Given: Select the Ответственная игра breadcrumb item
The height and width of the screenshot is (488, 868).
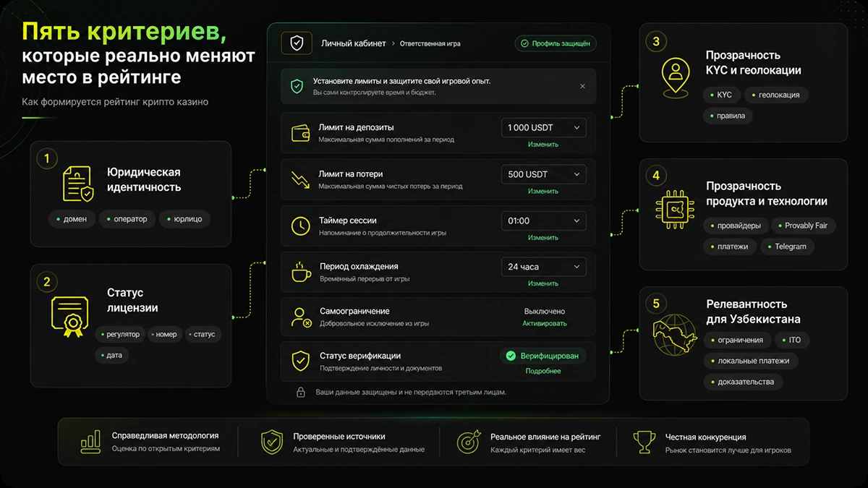Looking at the screenshot, I should (x=430, y=43).
